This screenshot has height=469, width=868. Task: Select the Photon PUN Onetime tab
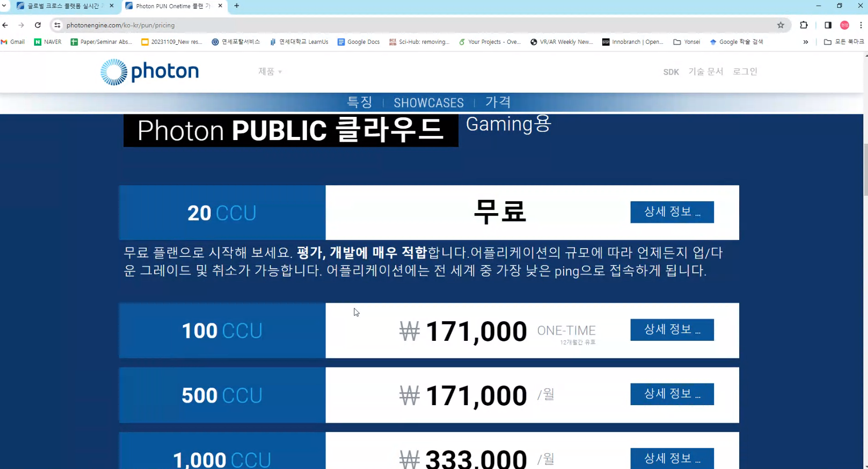pyautogui.click(x=173, y=6)
